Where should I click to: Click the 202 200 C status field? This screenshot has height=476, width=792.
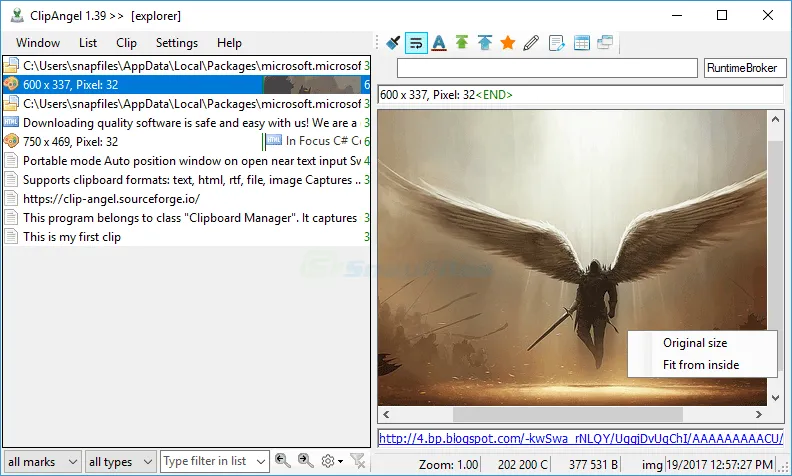[522, 464]
